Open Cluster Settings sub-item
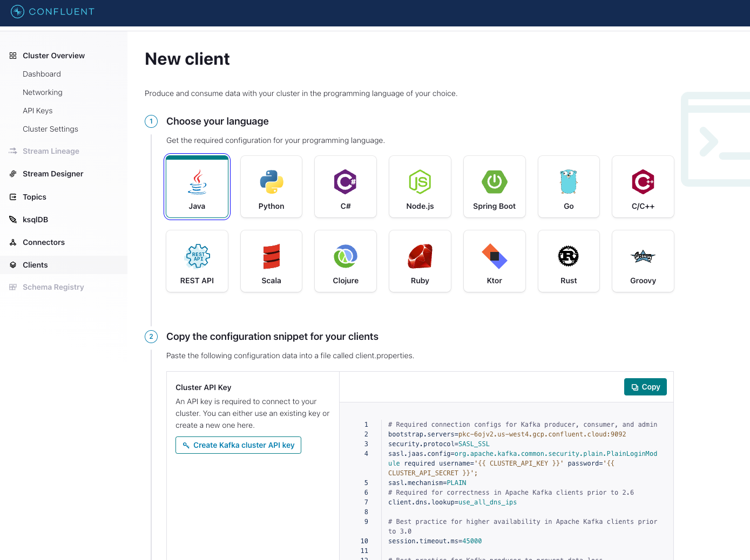This screenshot has width=750, height=560. 50,129
